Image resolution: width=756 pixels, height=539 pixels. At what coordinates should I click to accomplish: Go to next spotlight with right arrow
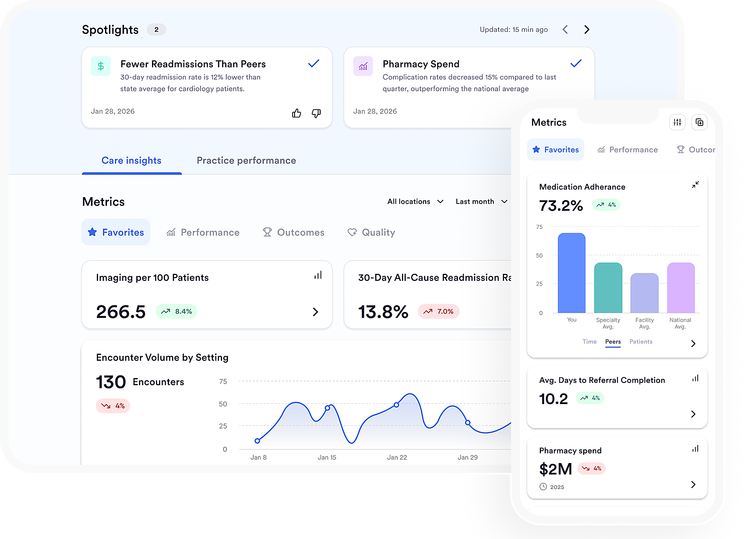tap(587, 30)
